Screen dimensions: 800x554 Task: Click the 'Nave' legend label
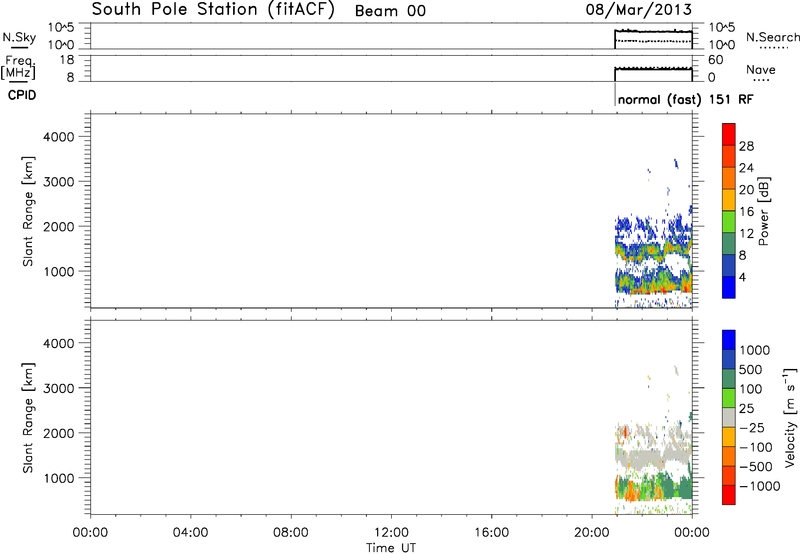760,70
